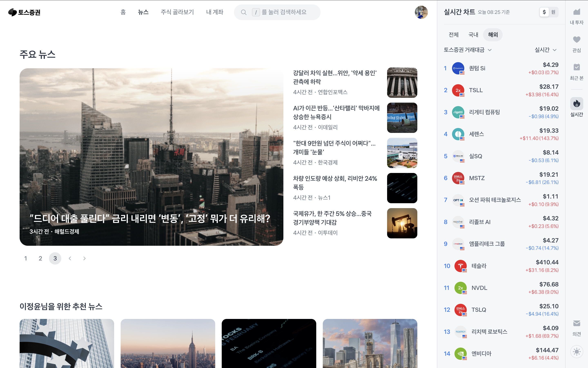
Task: Open the oil pump sunset thumbnail
Action: tap(402, 223)
